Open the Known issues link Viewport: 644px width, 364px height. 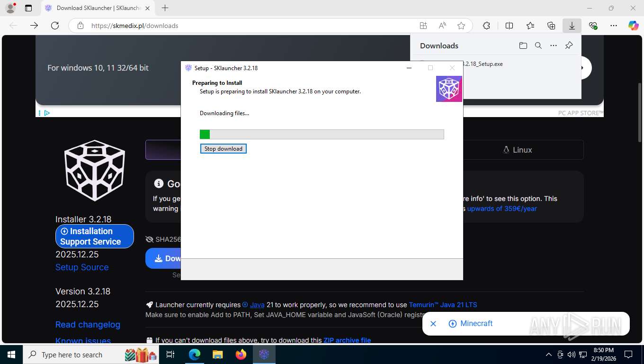coord(83,341)
